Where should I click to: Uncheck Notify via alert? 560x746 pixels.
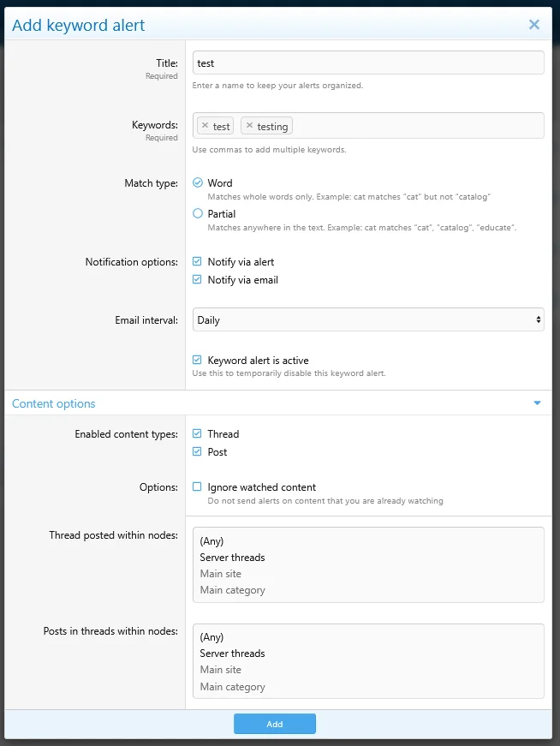pos(197,261)
